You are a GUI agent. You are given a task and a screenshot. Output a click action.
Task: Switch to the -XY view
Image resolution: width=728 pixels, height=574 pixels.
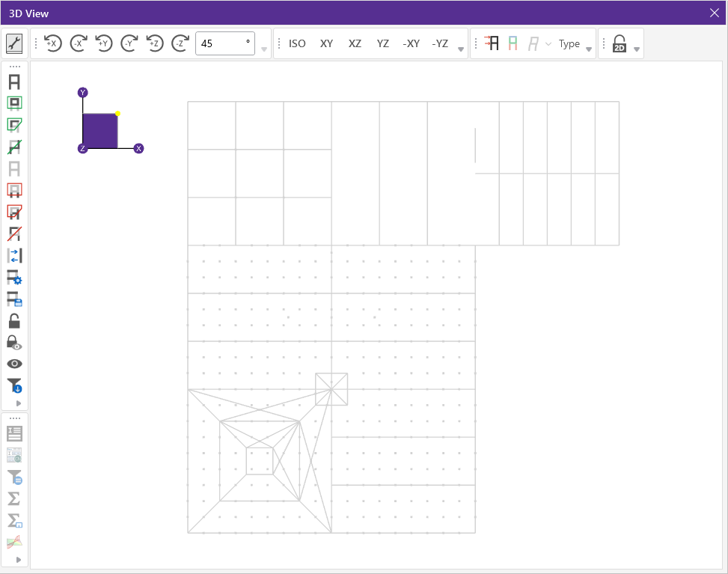pos(411,43)
